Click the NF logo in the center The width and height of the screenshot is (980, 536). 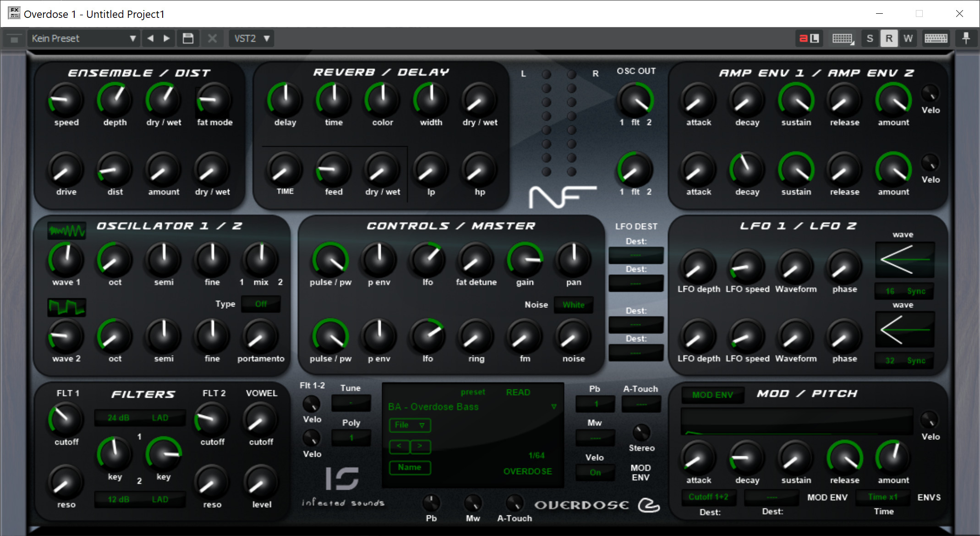tap(563, 197)
